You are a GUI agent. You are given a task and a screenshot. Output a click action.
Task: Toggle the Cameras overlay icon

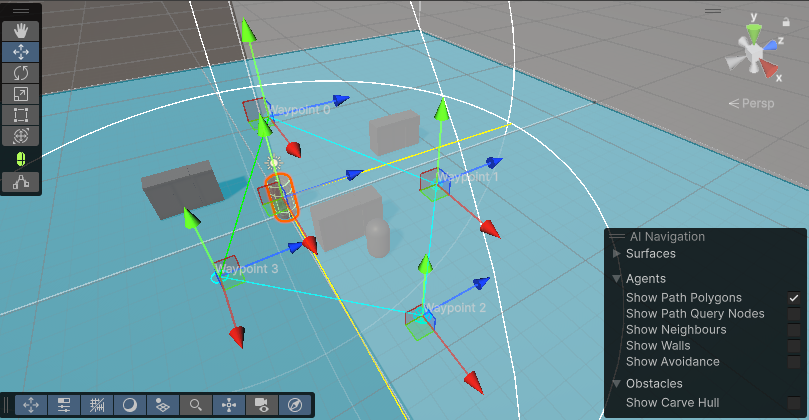[x=262, y=405]
